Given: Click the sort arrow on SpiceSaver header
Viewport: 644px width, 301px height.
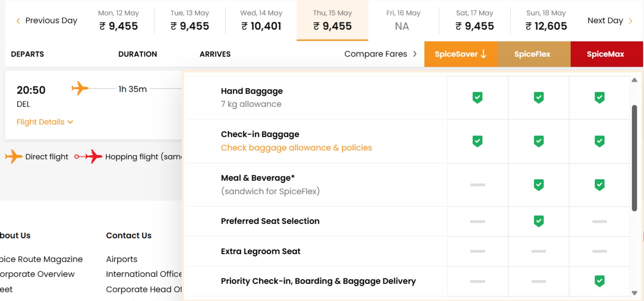Looking at the screenshot, I should click(x=484, y=54).
